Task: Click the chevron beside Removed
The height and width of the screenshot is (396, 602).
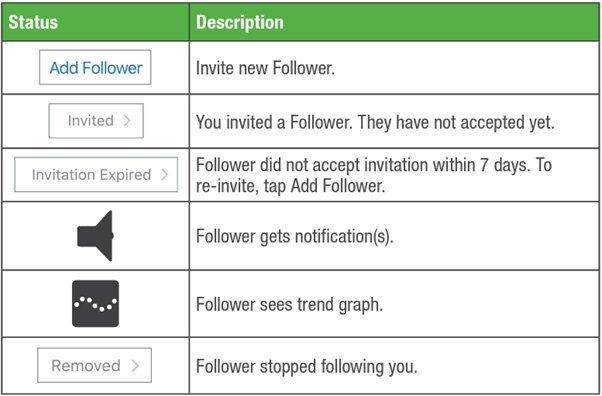Action: [135, 365]
